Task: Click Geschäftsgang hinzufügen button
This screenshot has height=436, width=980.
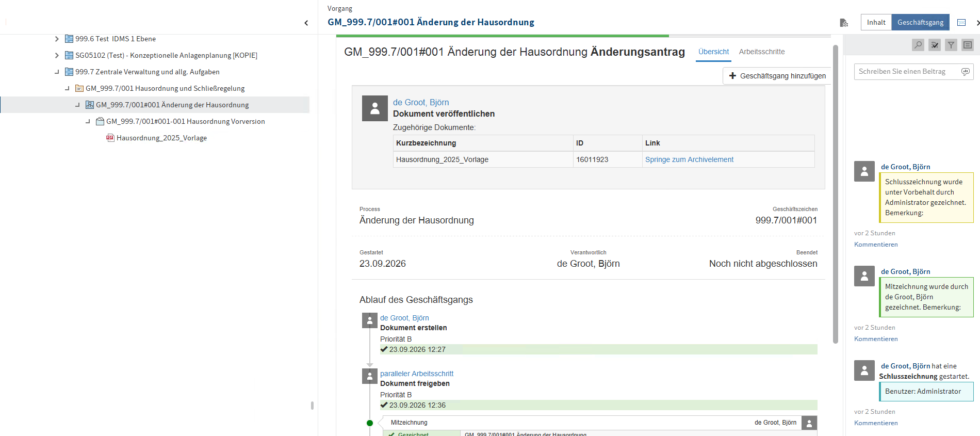Action: pyautogui.click(x=777, y=76)
